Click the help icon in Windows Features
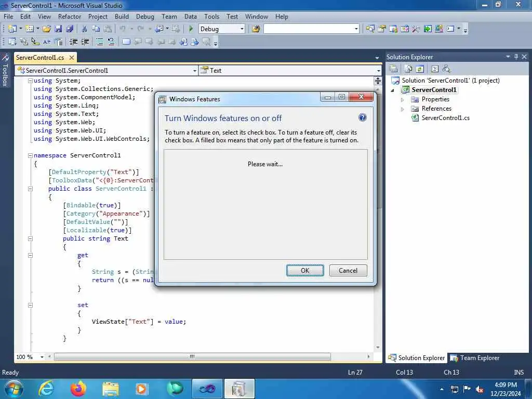This screenshot has width=532, height=399. pyautogui.click(x=362, y=118)
